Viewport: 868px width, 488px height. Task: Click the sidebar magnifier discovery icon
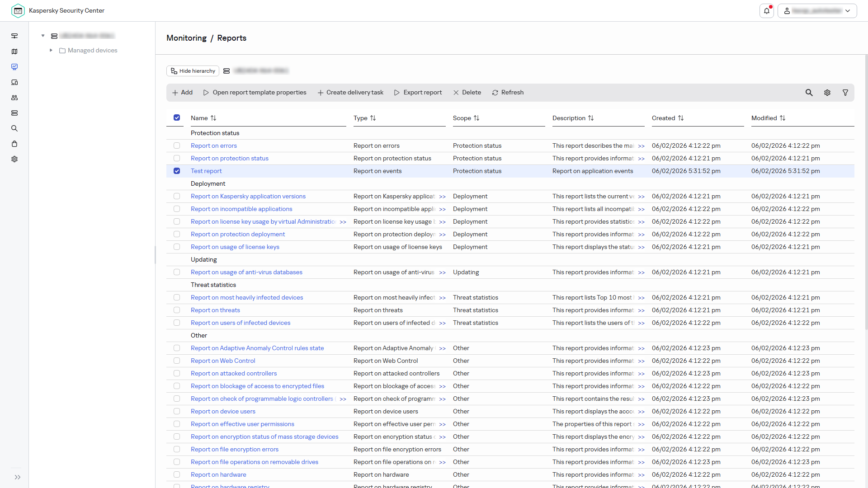(14, 128)
